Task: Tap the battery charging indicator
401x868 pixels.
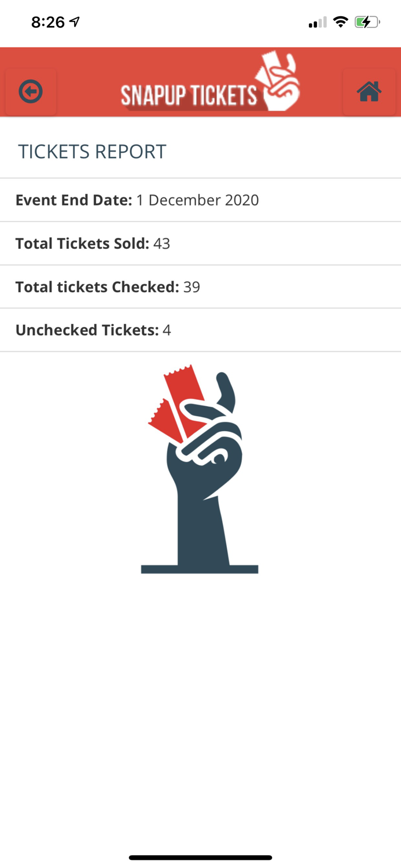Action: click(x=367, y=21)
